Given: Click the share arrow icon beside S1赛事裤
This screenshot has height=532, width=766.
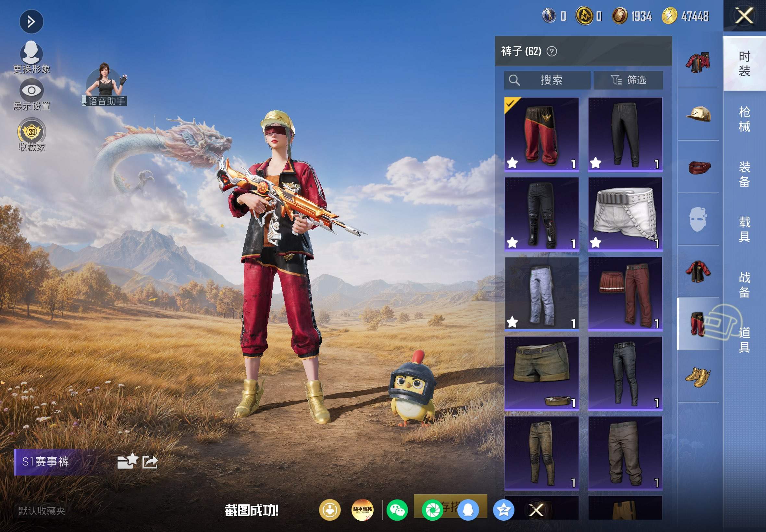Looking at the screenshot, I should pyautogui.click(x=150, y=462).
